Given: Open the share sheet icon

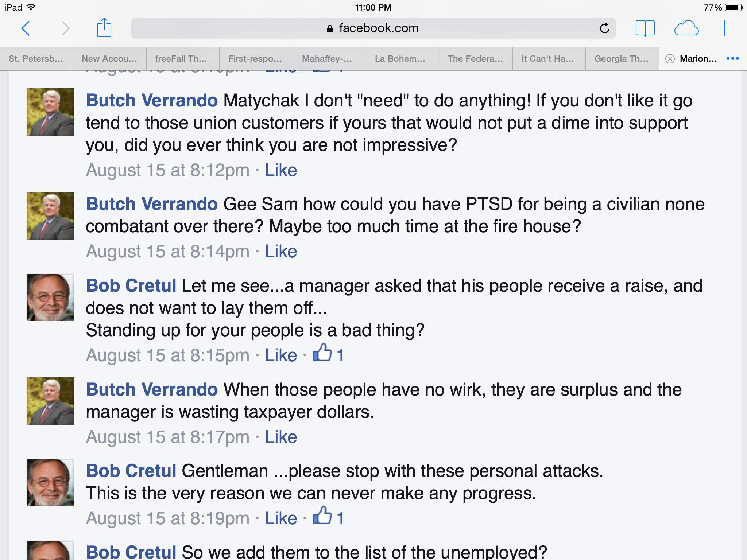Looking at the screenshot, I should pos(104,27).
